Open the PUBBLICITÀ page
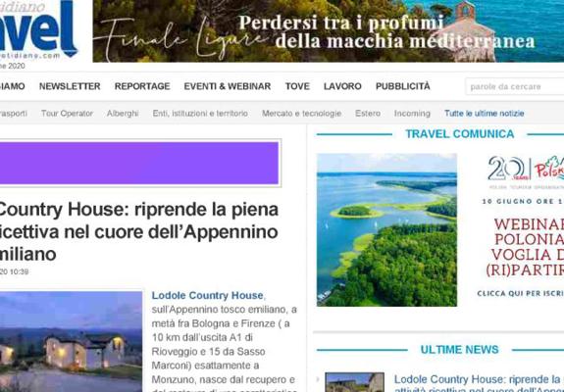564x392 pixels. coord(403,86)
